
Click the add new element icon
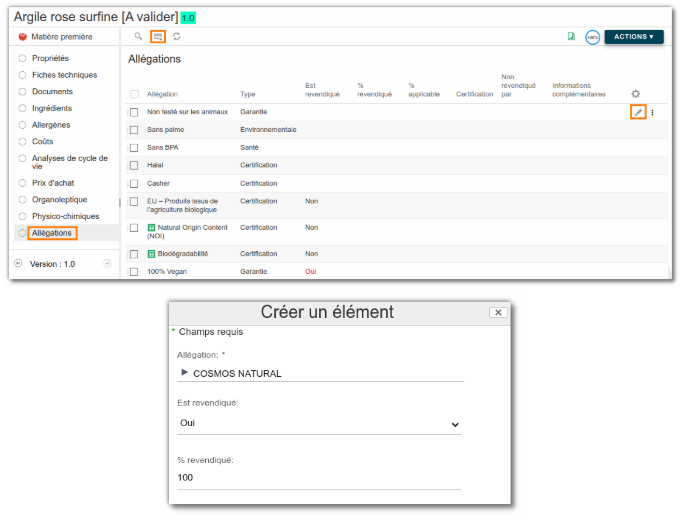pyautogui.click(x=158, y=37)
